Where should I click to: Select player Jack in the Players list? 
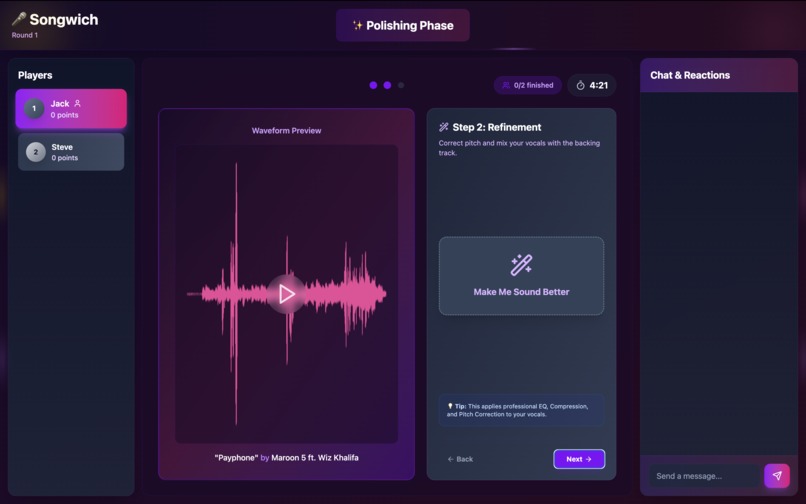[71, 109]
